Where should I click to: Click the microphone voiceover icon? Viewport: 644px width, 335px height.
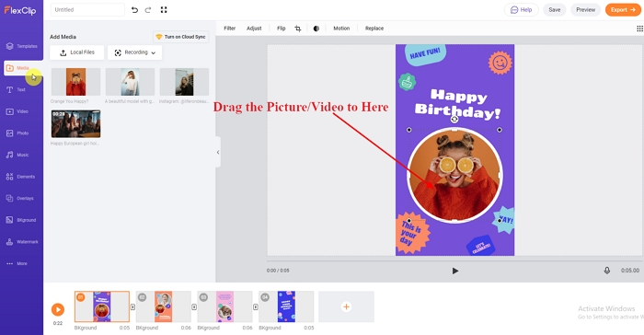click(607, 271)
